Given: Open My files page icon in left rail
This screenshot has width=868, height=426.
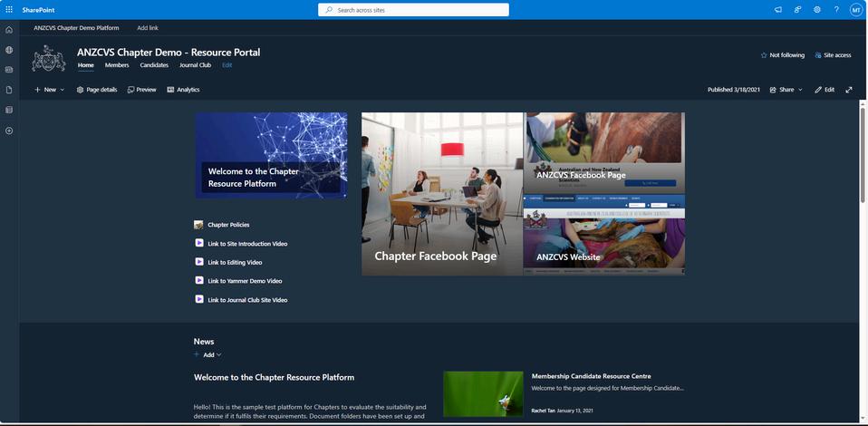Looking at the screenshot, I should (9, 90).
